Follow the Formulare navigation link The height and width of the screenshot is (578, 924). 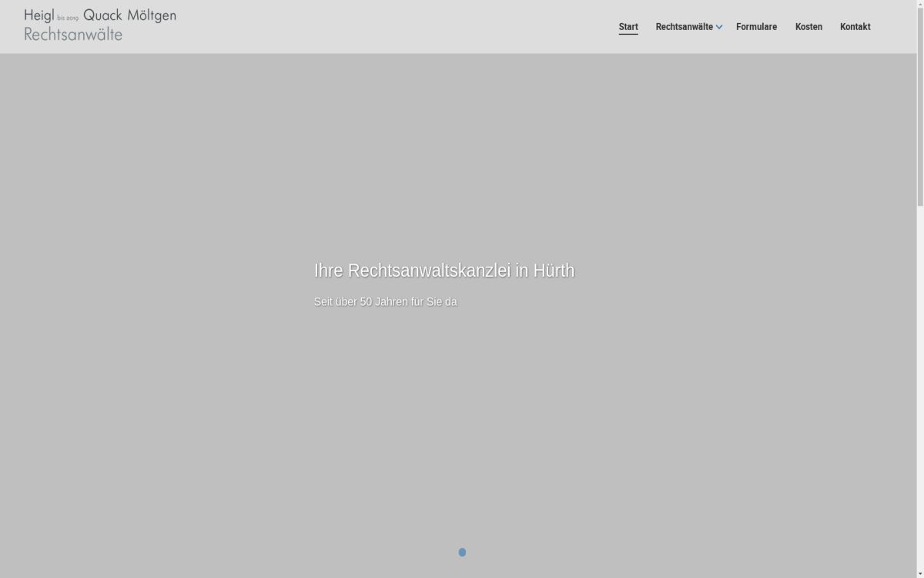(x=756, y=26)
